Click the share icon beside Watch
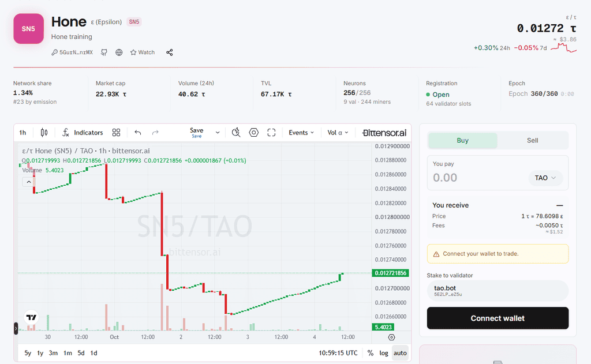The width and height of the screenshot is (591, 364). coord(170,52)
